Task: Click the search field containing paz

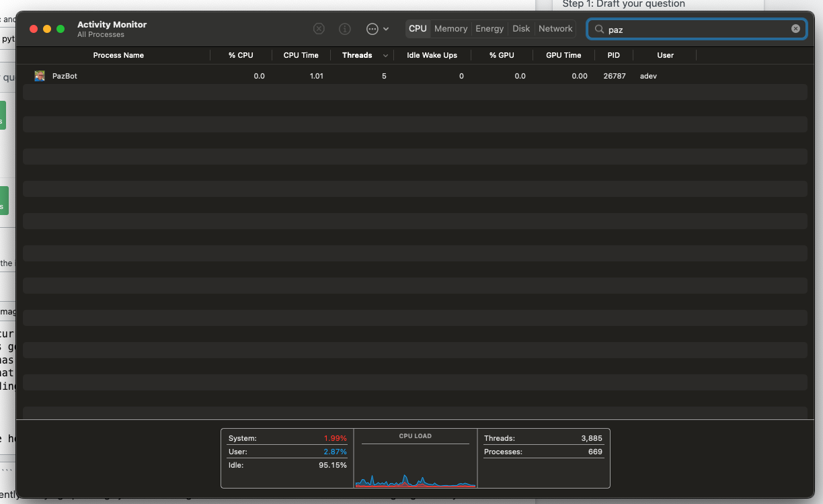Action: pos(697,29)
